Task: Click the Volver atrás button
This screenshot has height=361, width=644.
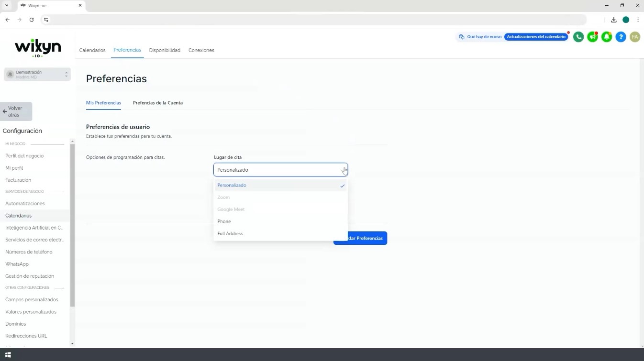Action: [x=16, y=111]
